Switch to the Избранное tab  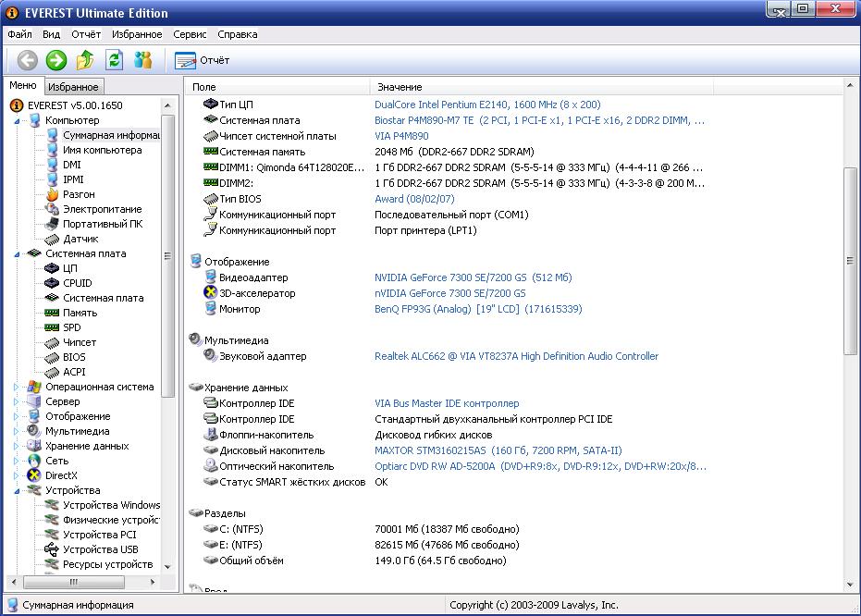(73, 87)
